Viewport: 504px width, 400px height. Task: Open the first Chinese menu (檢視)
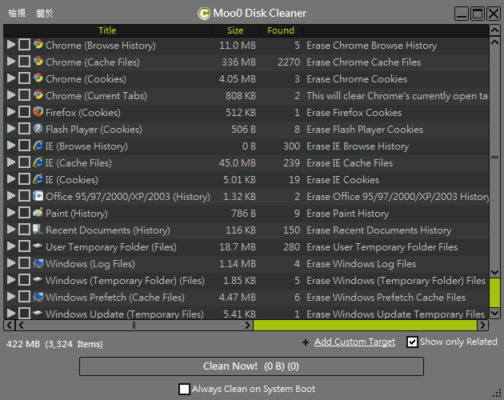point(17,13)
